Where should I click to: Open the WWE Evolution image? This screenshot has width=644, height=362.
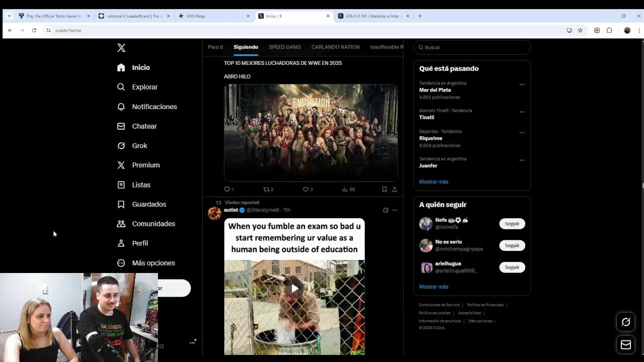coord(311,133)
